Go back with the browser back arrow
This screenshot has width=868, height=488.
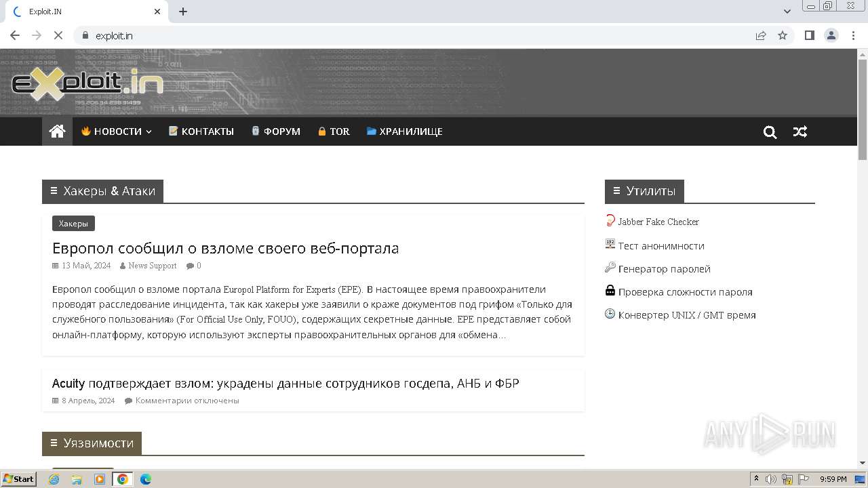[x=15, y=35]
